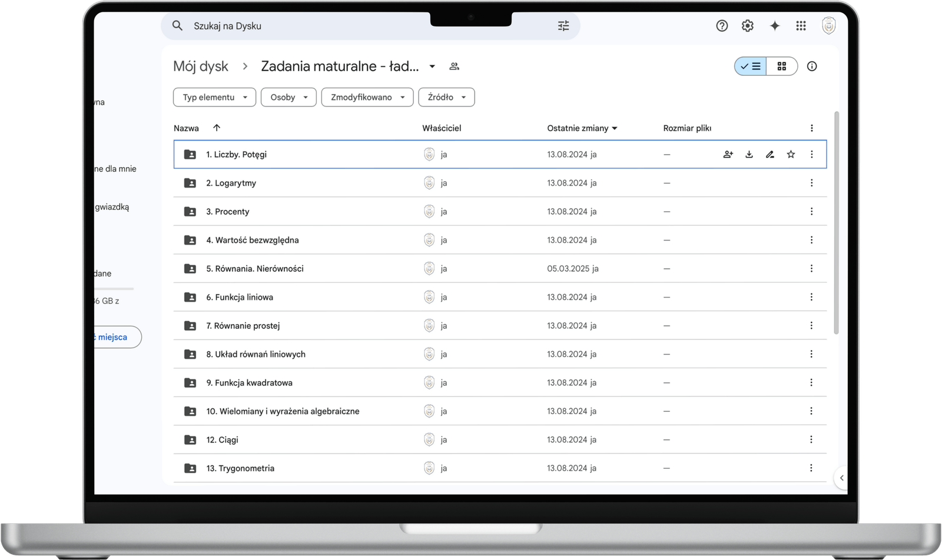
Task: Click rename pencil icon for Liczby. Potęgi
Action: 769,155
